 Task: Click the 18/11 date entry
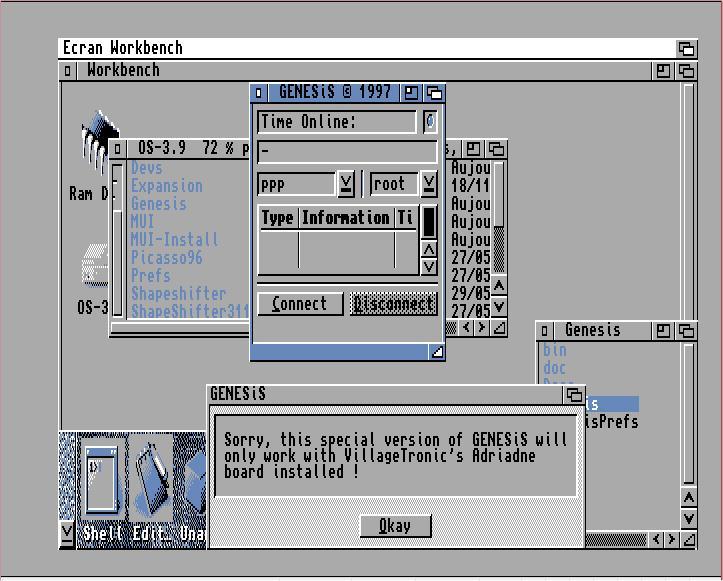tap(470, 186)
